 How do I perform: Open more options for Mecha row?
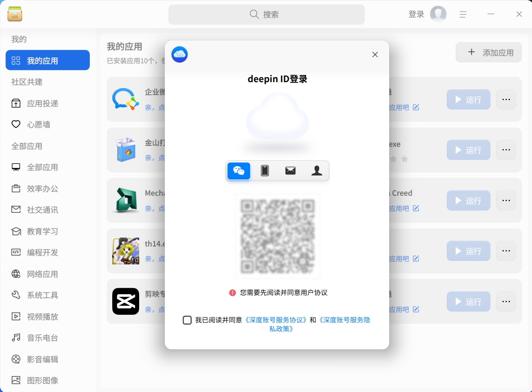pos(506,200)
